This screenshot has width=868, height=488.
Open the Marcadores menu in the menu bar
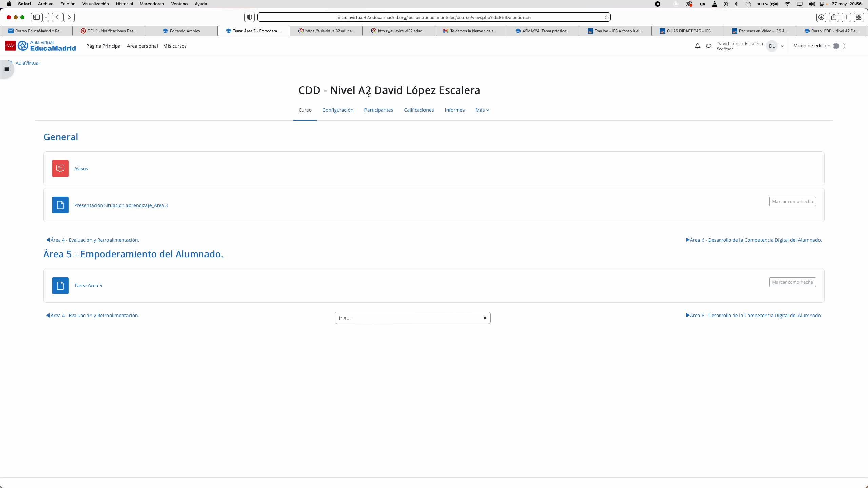152,4
